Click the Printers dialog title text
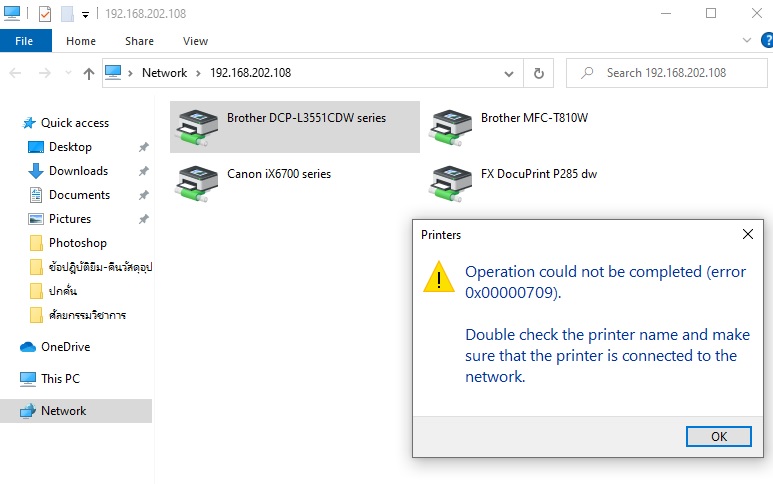The height and width of the screenshot is (484, 773). coord(441,235)
